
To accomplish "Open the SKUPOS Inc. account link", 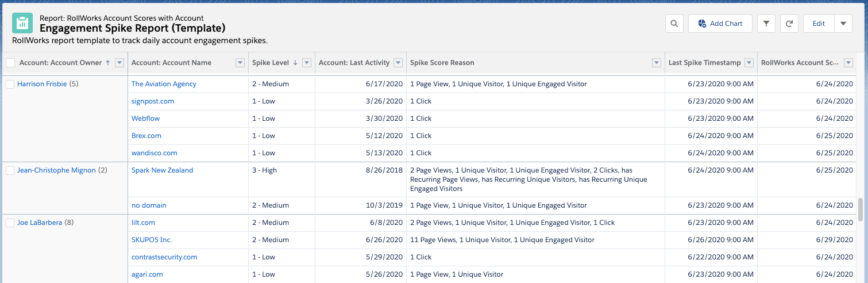I will (152, 240).
